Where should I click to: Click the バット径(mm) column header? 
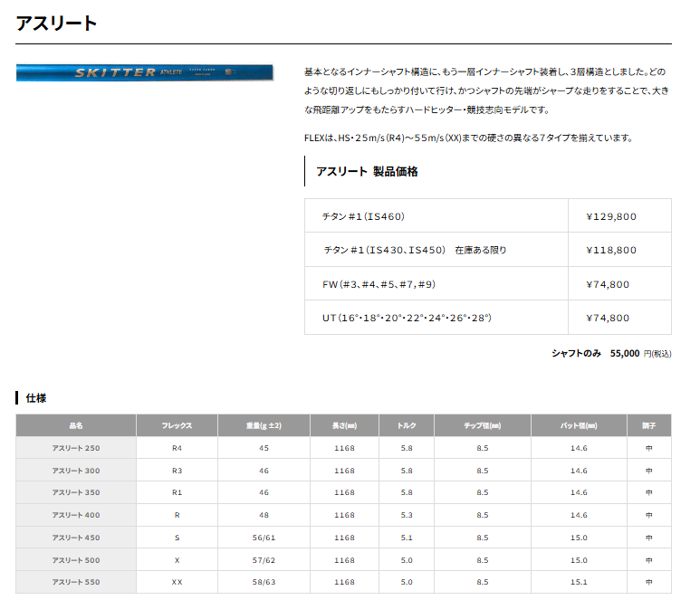pyautogui.click(x=579, y=425)
